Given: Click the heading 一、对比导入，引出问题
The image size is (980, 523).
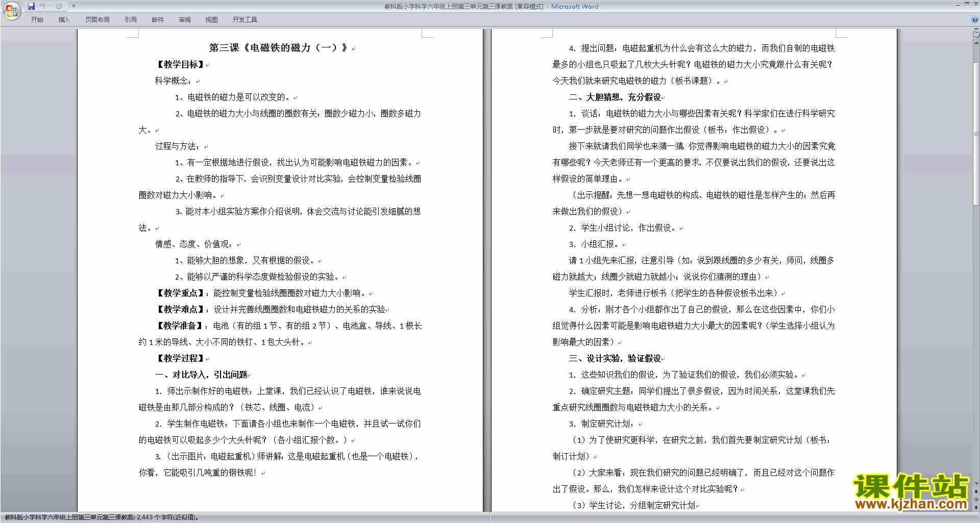Looking at the screenshot, I should [x=201, y=375].
